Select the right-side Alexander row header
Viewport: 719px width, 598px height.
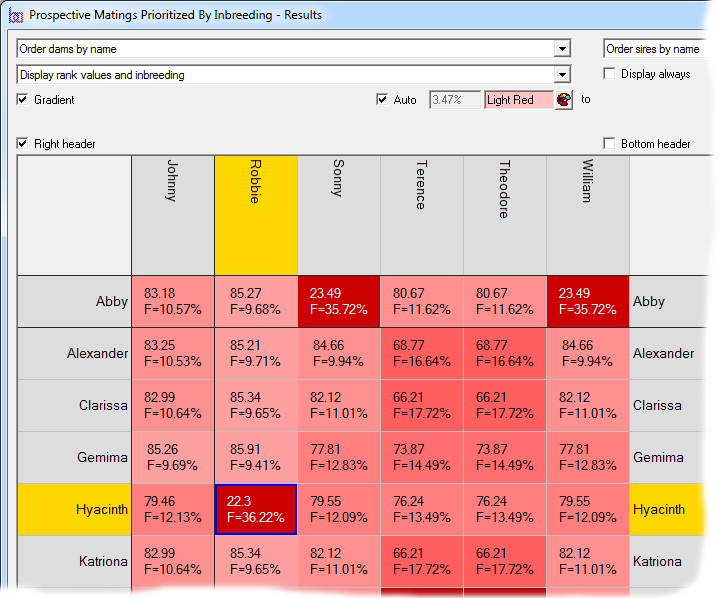[669, 354]
